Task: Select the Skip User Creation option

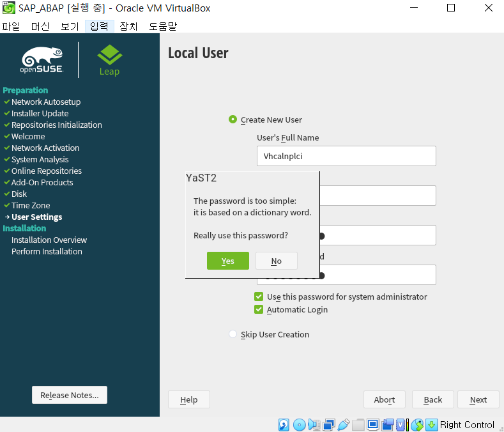Action: (233, 334)
